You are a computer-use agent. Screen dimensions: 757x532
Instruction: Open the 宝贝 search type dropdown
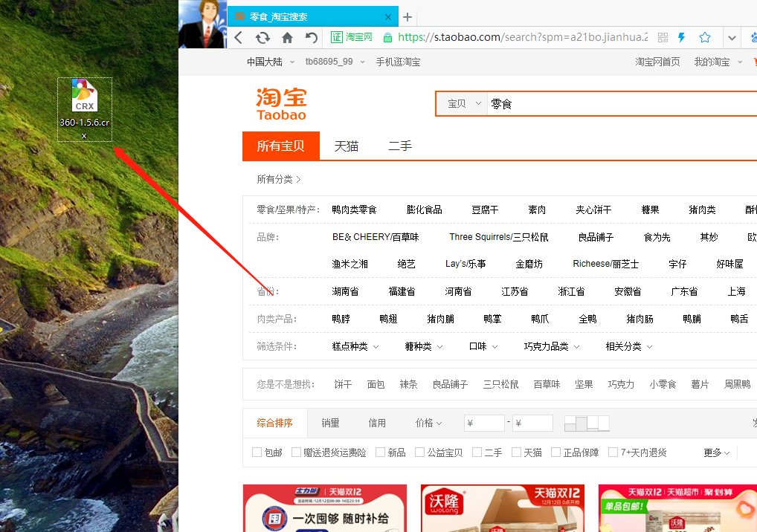(463, 104)
